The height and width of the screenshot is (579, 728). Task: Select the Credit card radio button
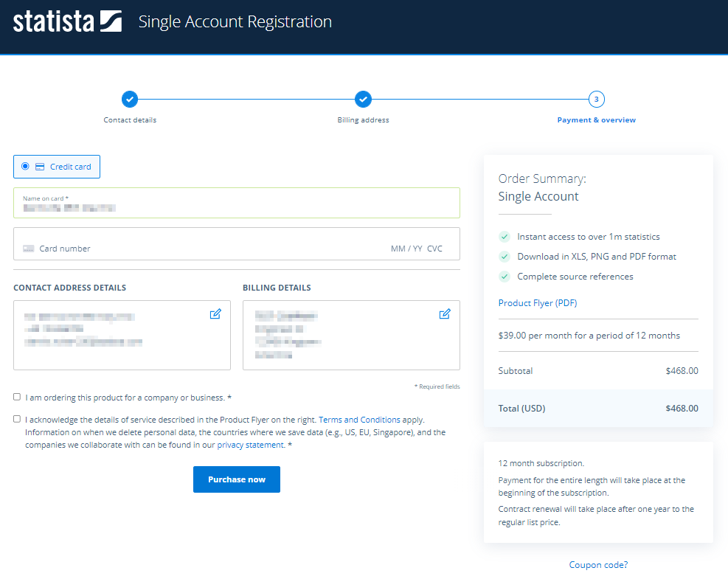point(26,166)
